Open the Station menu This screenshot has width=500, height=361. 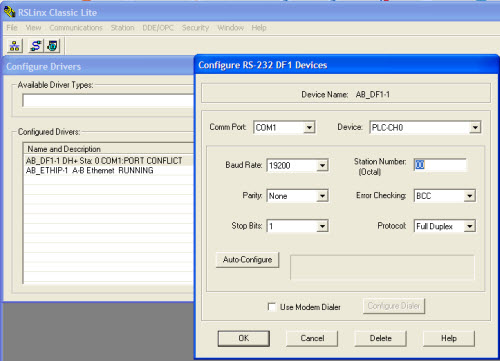tap(122, 28)
